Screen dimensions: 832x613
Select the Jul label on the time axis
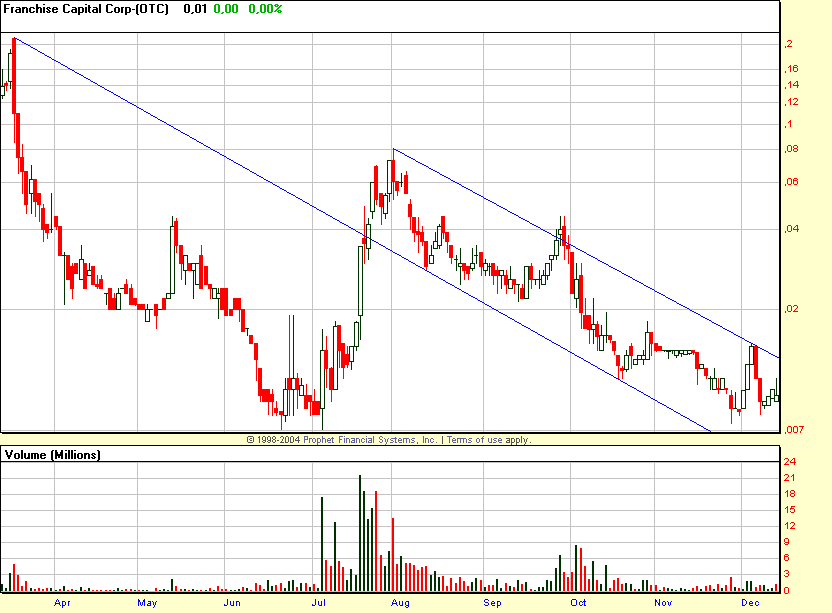(x=318, y=604)
